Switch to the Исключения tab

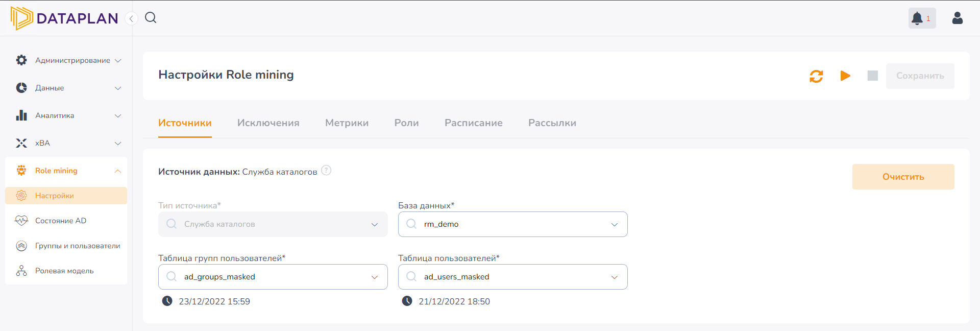coord(268,123)
